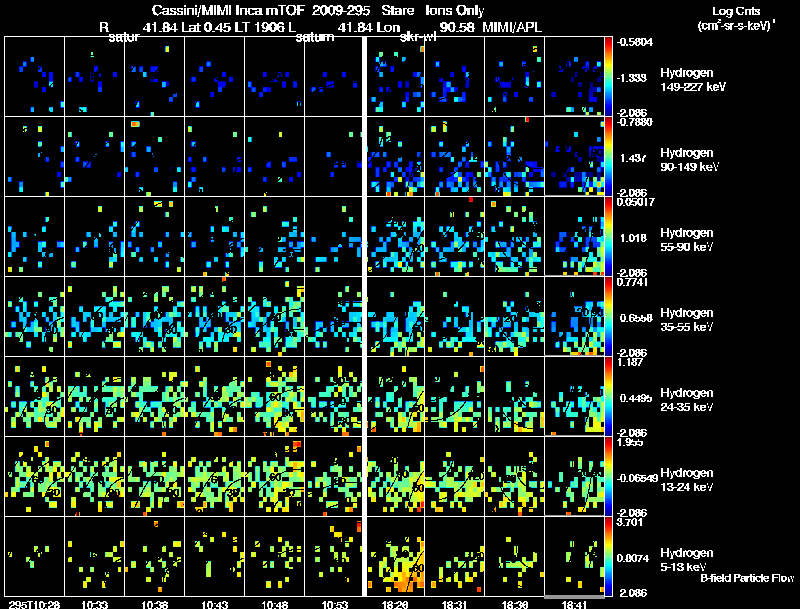The image size is (800, 609).
Task: Click the B-field Particle Flow label
Action: [x=747, y=578]
